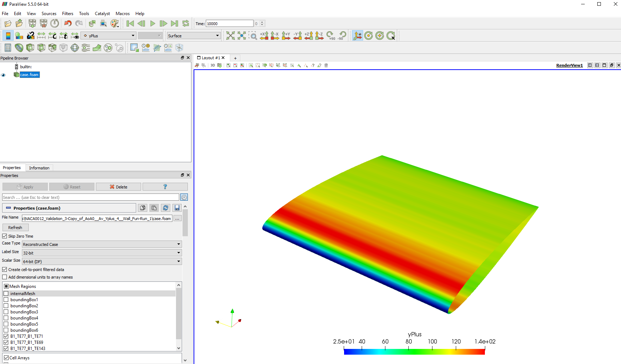
Task: Click the Delete button in Properties
Action: pyautogui.click(x=118, y=187)
